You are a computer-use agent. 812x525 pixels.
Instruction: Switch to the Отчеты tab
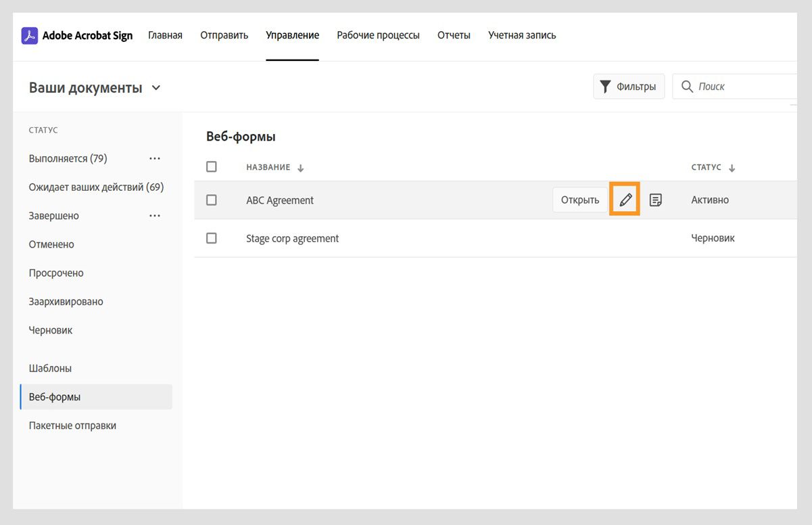(x=454, y=35)
